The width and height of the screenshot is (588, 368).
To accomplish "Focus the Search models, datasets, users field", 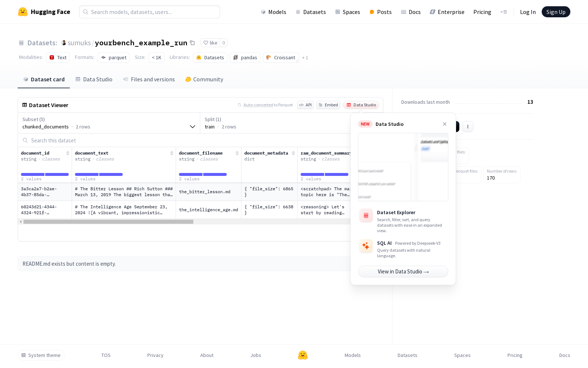I will click(150, 12).
